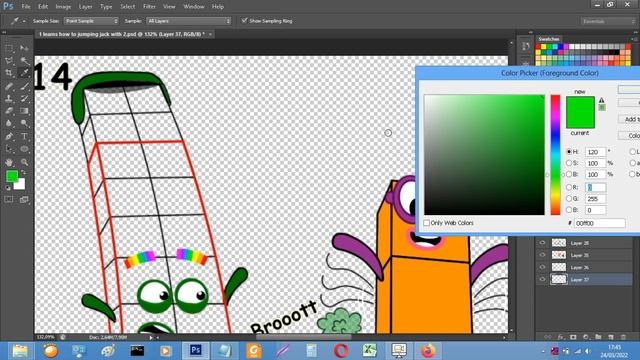Select the Hand tool

(9, 162)
